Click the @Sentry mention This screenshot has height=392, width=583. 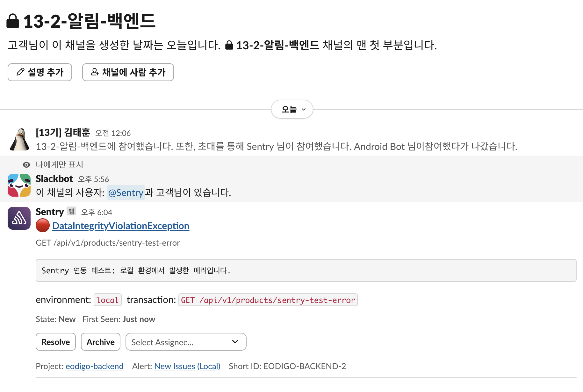pyautogui.click(x=126, y=192)
